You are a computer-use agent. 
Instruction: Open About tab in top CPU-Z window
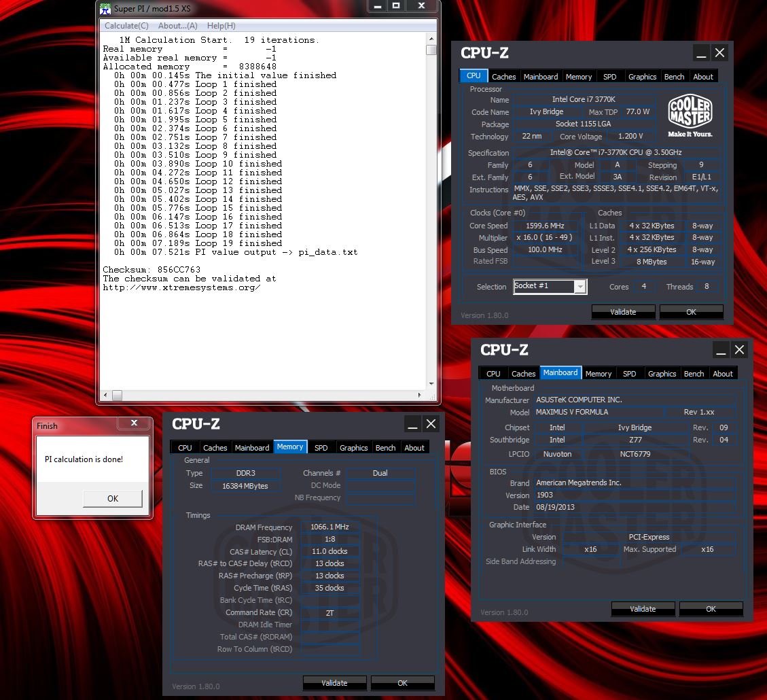point(703,77)
